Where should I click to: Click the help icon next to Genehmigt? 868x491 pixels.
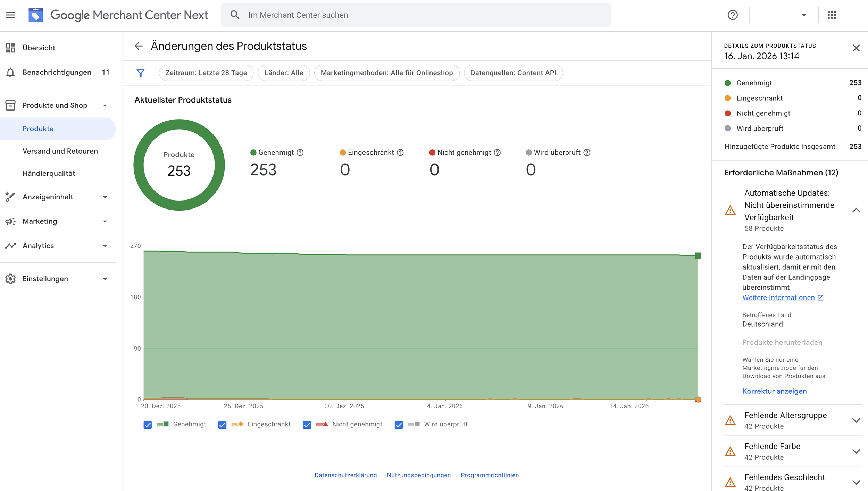300,153
